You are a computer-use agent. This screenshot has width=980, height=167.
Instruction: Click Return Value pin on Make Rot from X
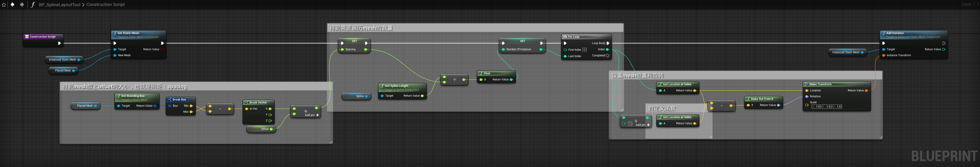tap(778, 105)
